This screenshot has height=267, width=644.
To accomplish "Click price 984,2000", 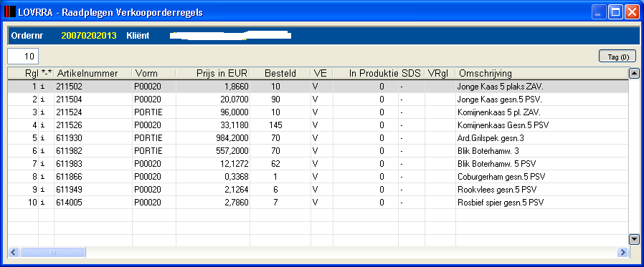I will click(x=232, y=138).
